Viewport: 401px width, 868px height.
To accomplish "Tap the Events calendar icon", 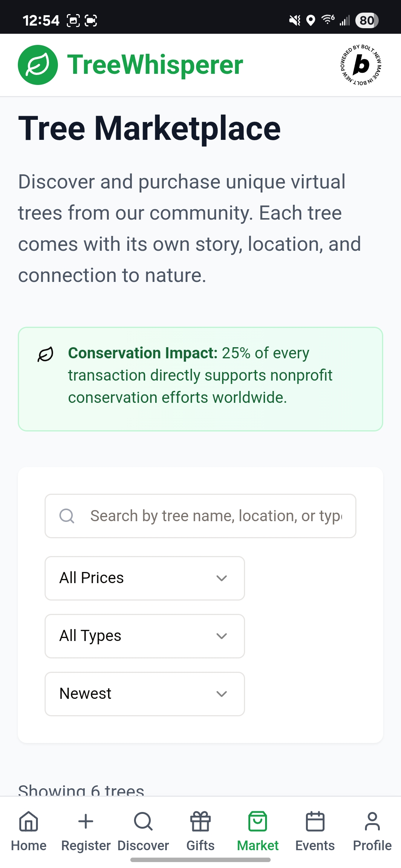I will coord(315,821).
